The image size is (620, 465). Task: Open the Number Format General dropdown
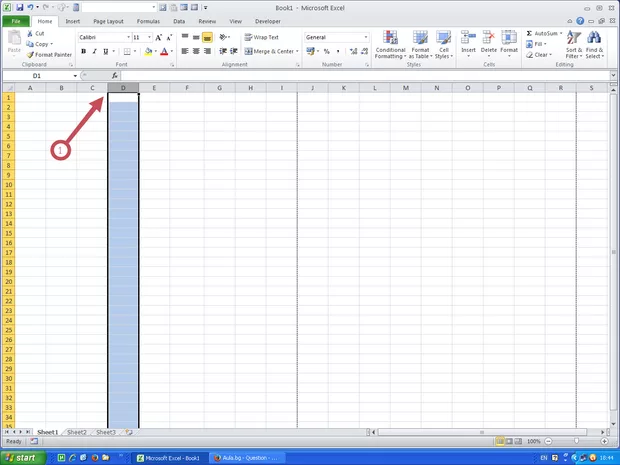click(366, 37)
